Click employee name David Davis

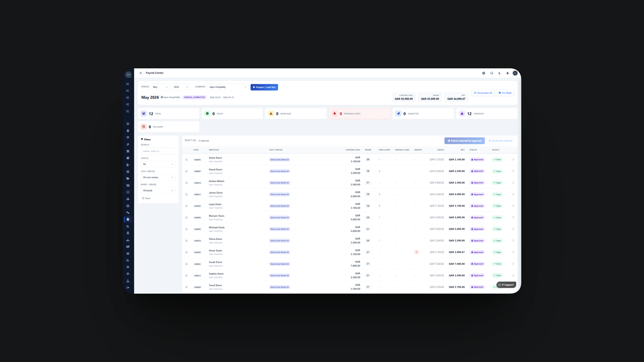(x=216, y=170)
